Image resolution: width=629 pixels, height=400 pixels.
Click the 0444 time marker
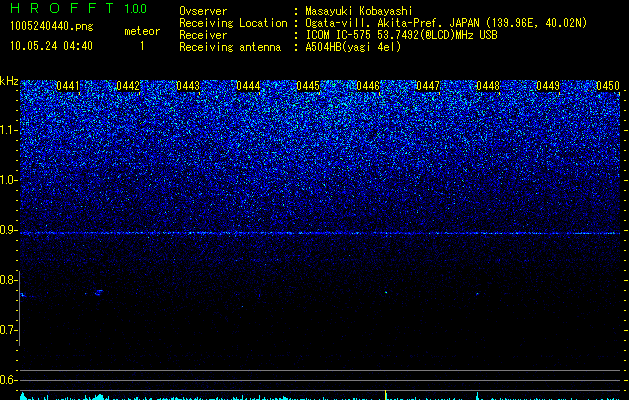248,86
